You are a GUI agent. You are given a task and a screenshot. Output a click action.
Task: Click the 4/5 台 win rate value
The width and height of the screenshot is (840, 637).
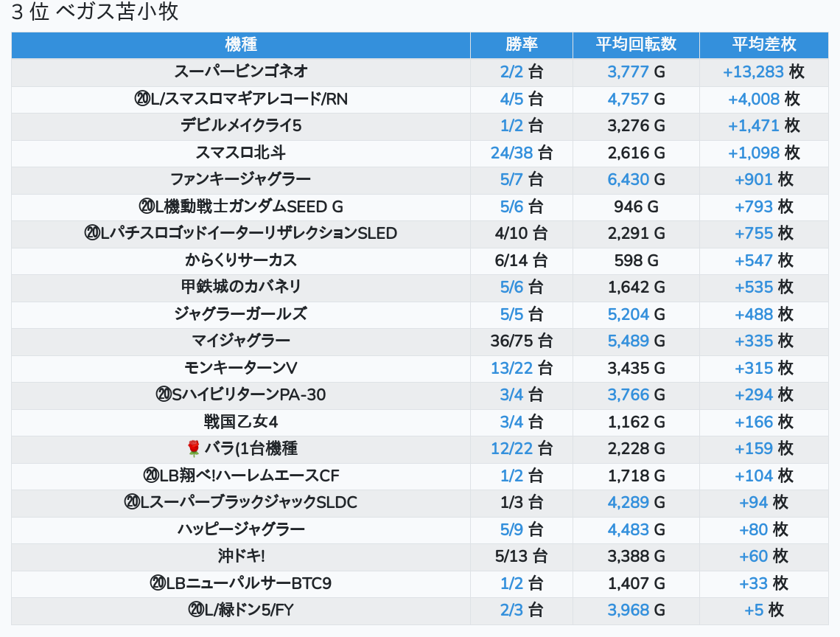click(521, 99)
